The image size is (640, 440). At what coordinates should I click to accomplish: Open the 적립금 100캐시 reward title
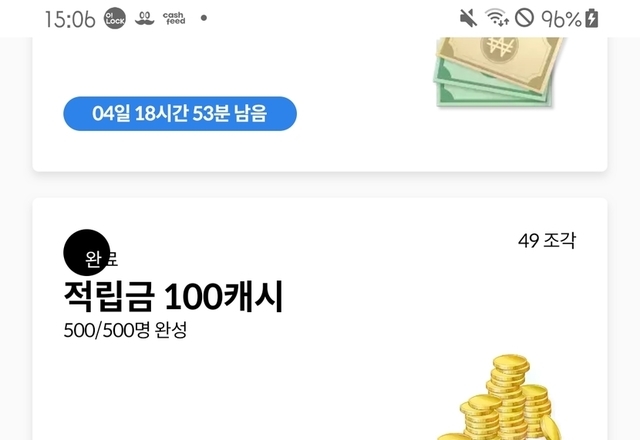[173, 297]
